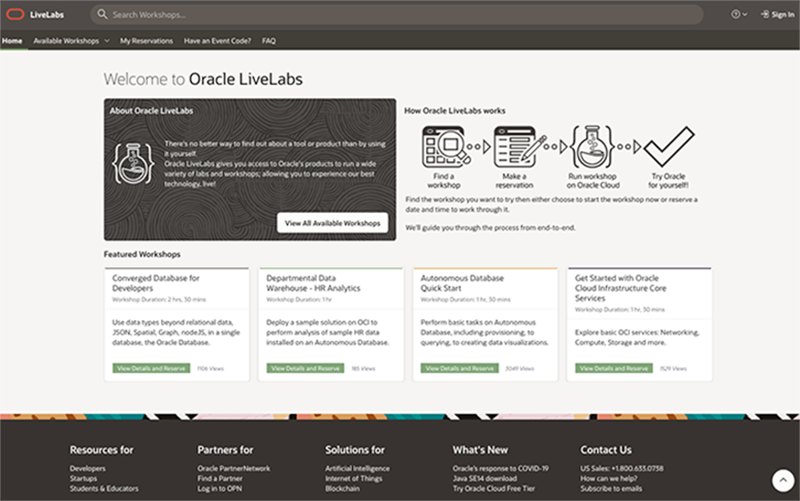The height and width of the screenshot is (501, 800).
Task: Click Find a Partner link
Action: (220, 479)
